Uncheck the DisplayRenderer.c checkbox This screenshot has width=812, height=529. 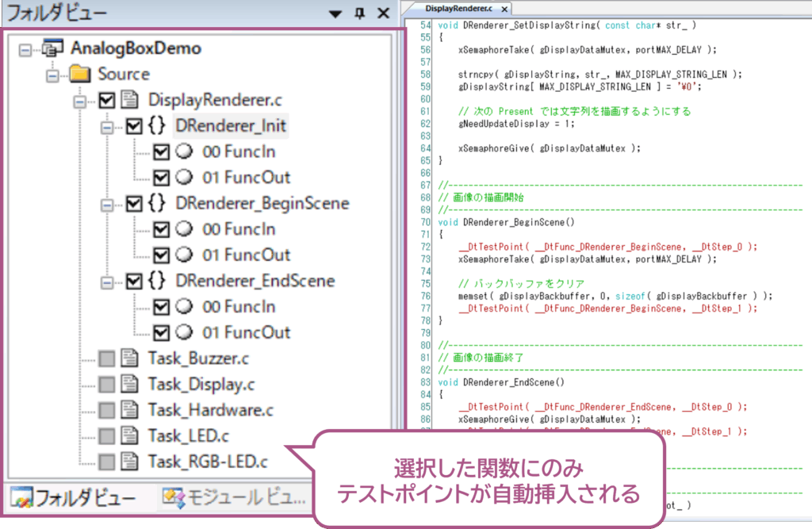pyautogui.click(x=107, y=101)
